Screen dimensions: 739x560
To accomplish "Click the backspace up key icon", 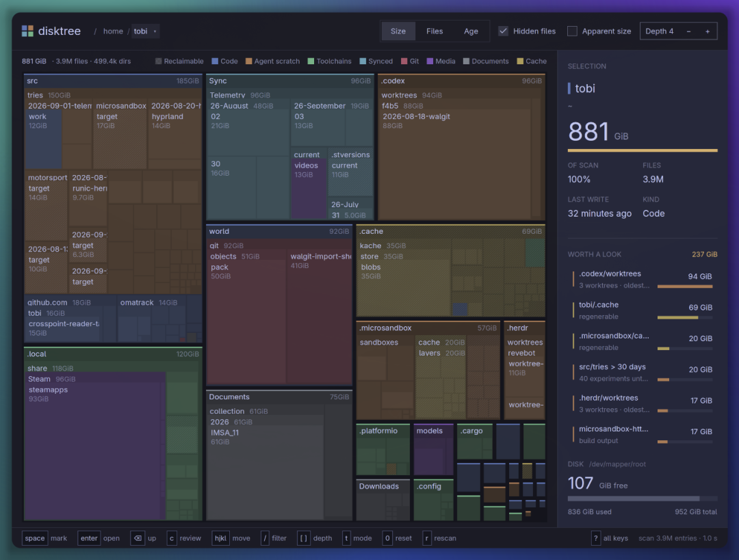I will point(137,538).
